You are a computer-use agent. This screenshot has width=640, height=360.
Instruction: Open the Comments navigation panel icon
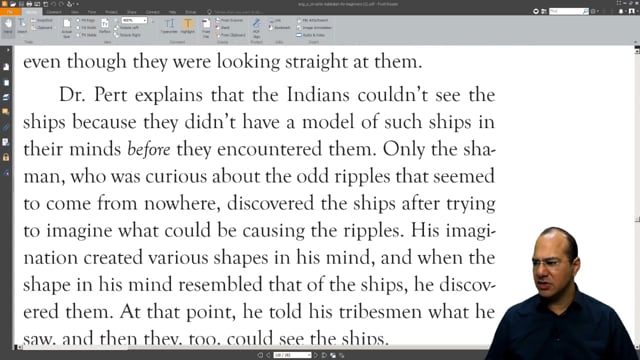tap(6, 112)
